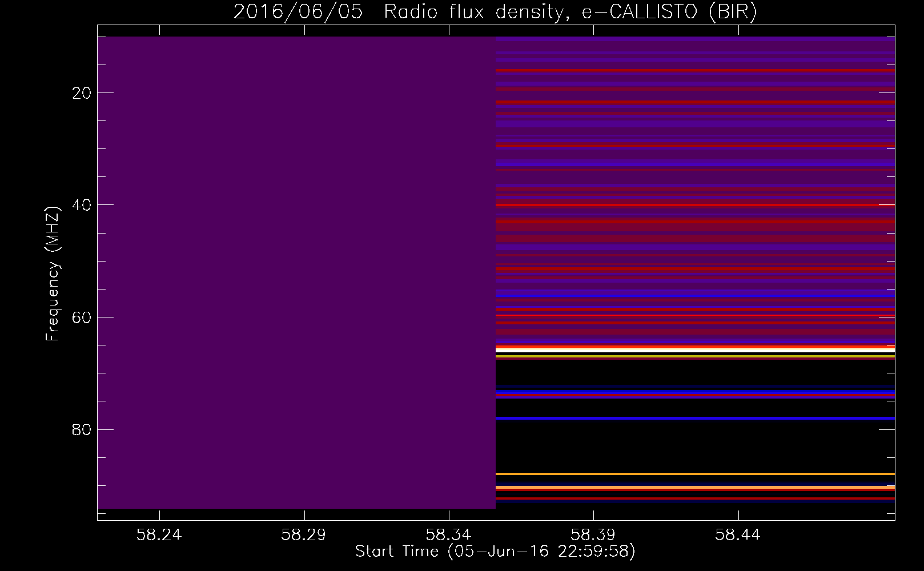Viewport: 924px width, 571px height.
Task: Click the frequency tick label '20'
Action: (82, 93)
